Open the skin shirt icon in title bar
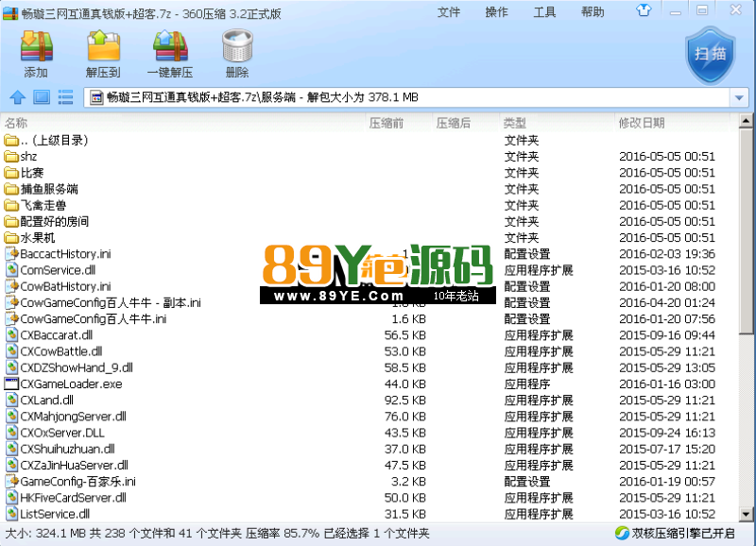The image size is (756, 546). [644, 10]
